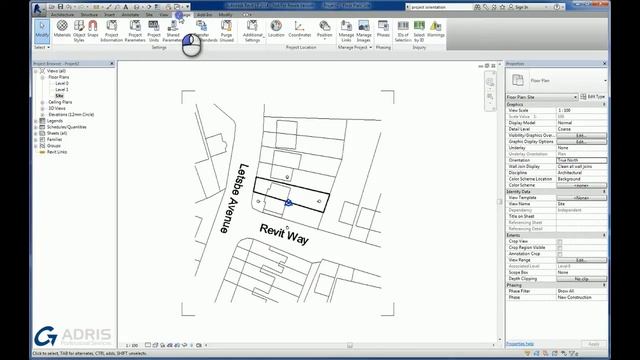Click the Select by ID tool

click(419, 31)
